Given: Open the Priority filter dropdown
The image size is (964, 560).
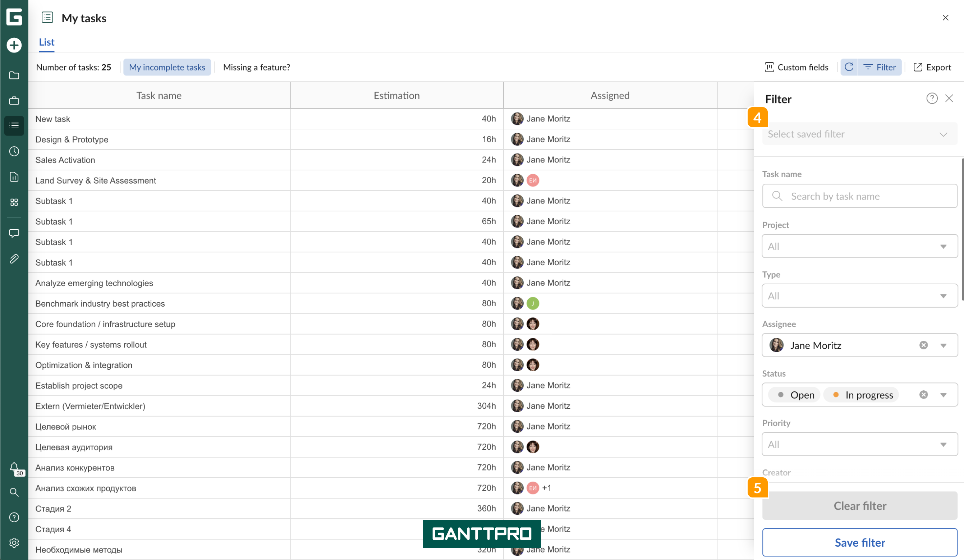Looking at the screenshot, I should [x=860, y=445].
